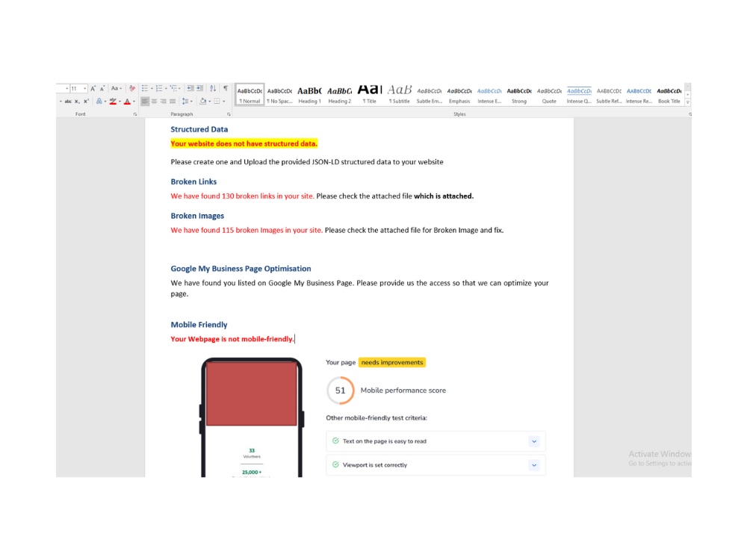Toggle Center alignment
Viewport: 747px width, 560px height.
pyautogui.click(x=155, y=102)
